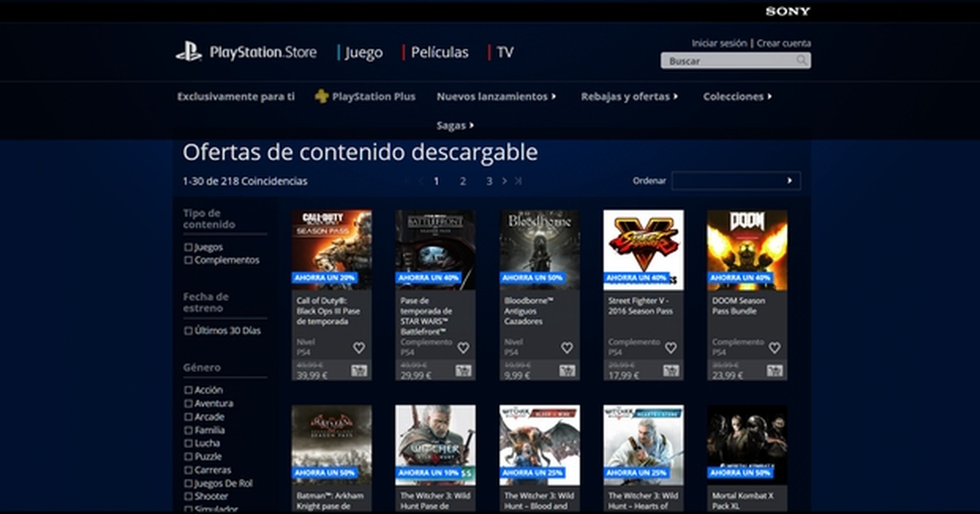Expand Nuevos lanzamientos menu
The height and width of the screenshot is (514, 980).
[x=496, y=97]
